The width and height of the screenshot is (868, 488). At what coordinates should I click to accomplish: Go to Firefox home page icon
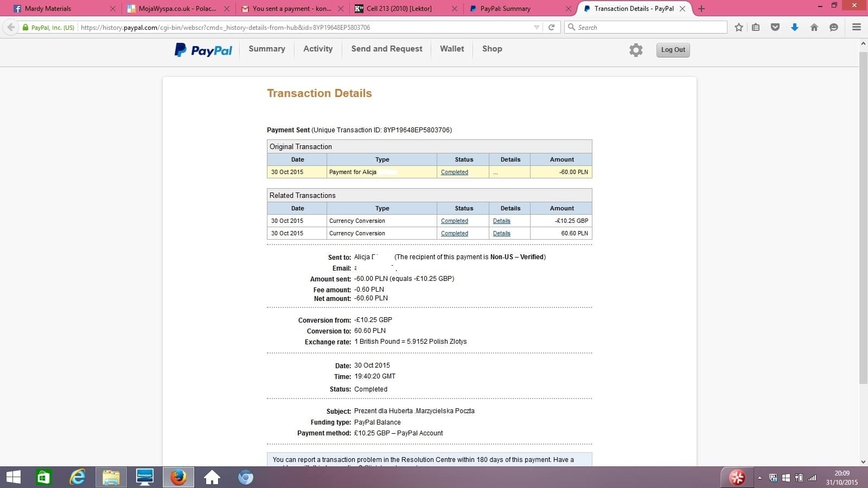pyautogui.click(x=814, y=27)
